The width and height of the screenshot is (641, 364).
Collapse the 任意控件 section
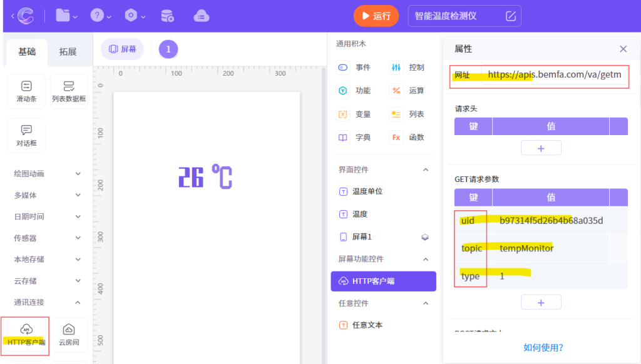tap(426, 303)
